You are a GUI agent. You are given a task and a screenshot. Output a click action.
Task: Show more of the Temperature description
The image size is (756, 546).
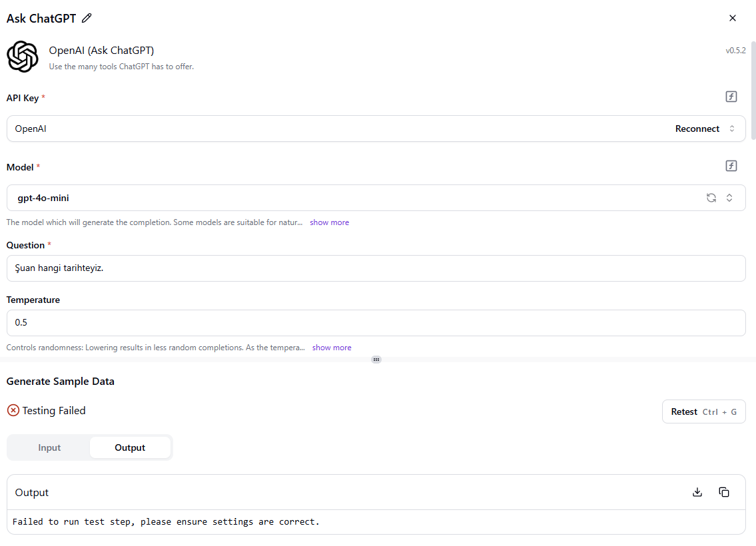click(x=332, y=348)
